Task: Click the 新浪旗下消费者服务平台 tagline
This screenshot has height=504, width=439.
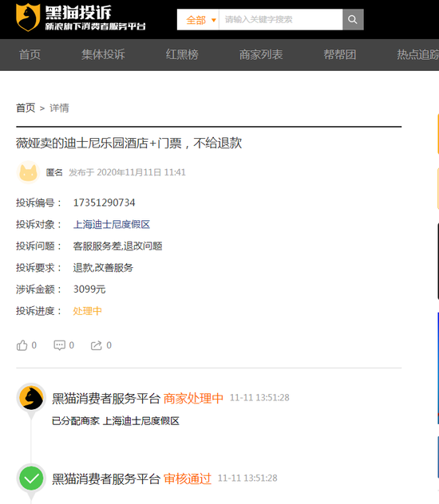Action: coord(95,26)
